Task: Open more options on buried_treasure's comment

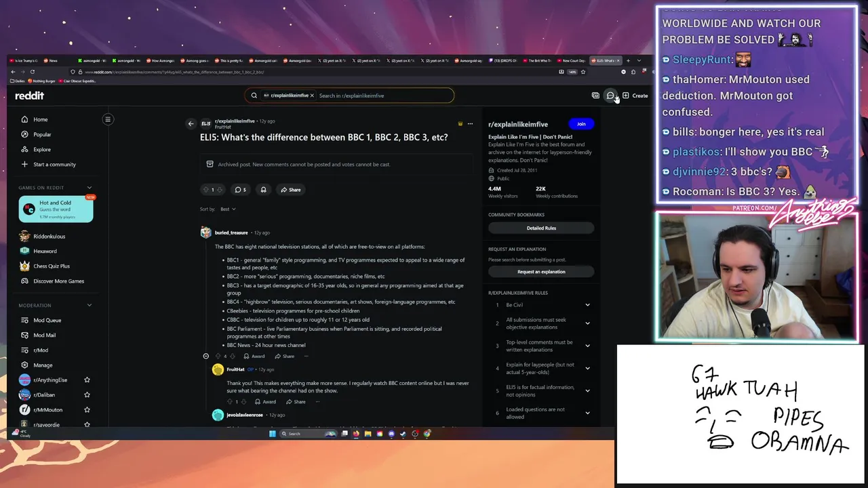Action: [x=306, y=356]
